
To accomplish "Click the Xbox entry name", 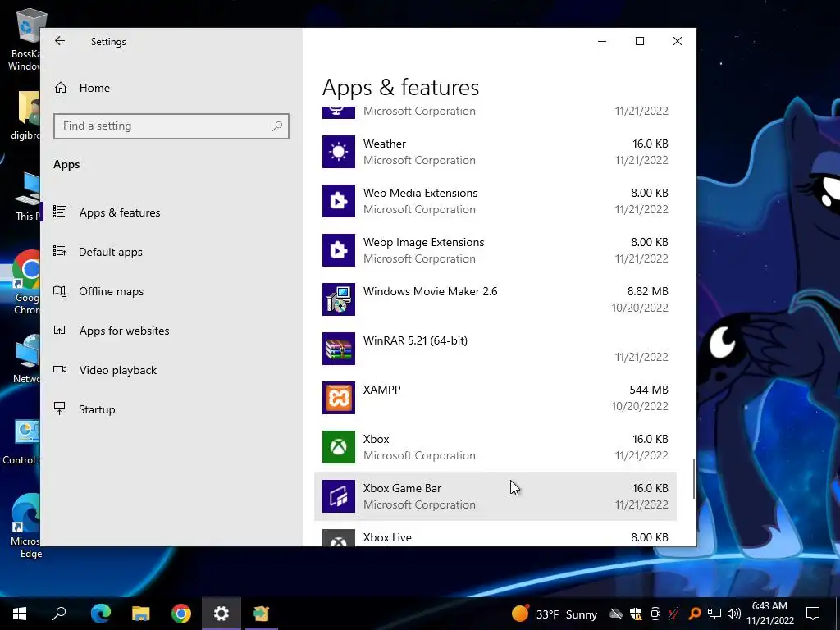I will tap(376, 439).
